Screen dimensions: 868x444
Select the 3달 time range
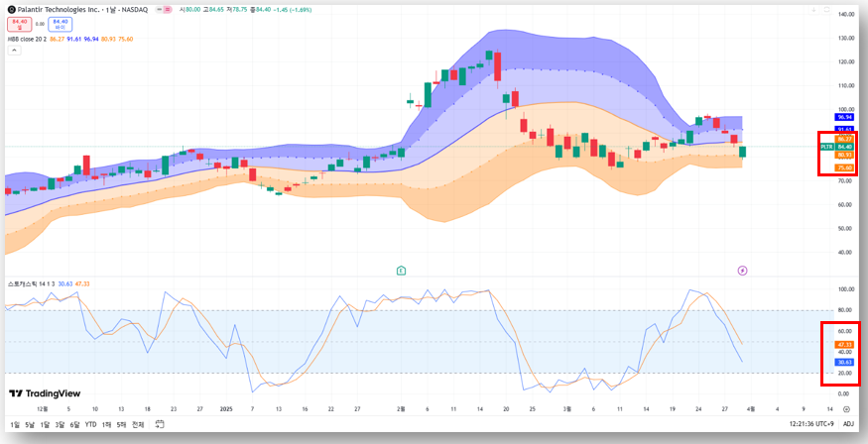point(60,424)
